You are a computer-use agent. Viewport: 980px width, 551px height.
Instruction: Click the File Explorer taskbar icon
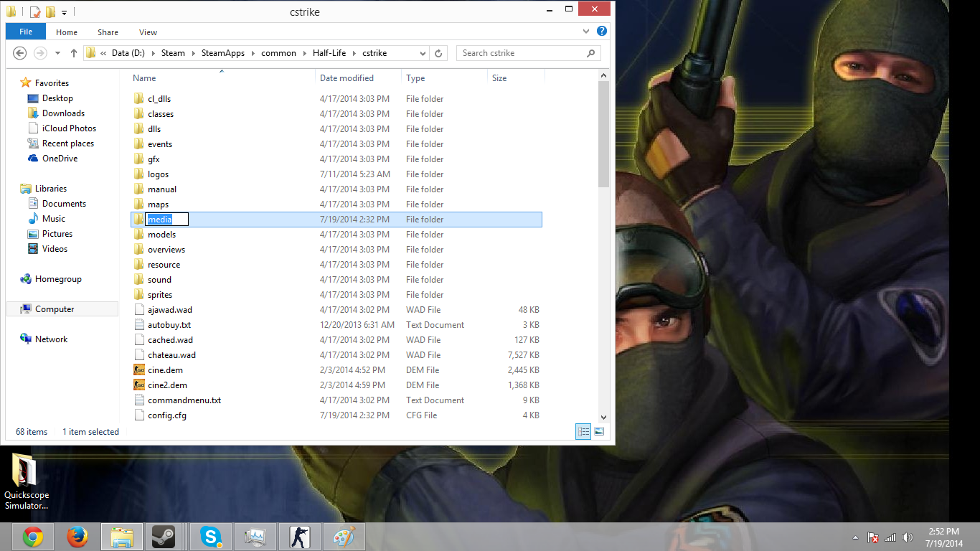[x=122, y=537]
